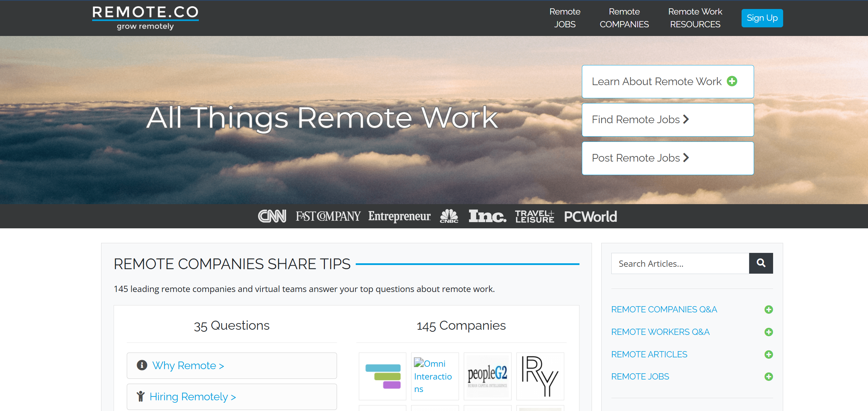Click the 145 leading remote companies description text
Screen dimensions: 868x411
(x=304, y=289)
